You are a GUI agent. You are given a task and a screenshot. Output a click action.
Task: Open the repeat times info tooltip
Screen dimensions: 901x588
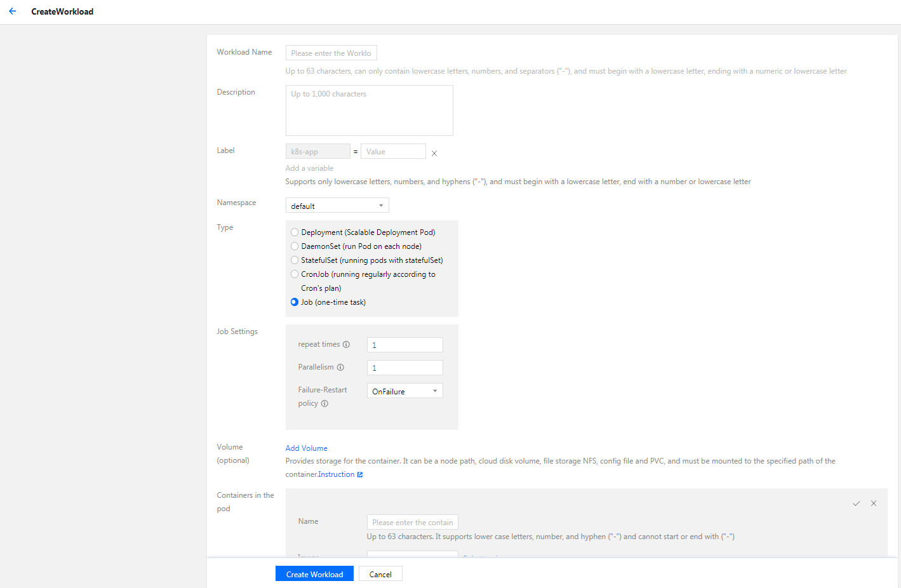coord(346,345)
